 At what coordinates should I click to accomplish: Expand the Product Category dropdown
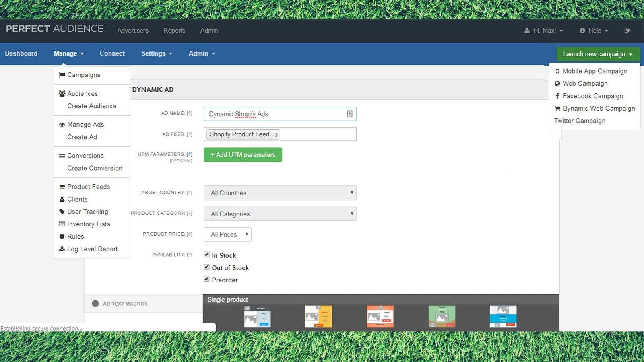(x=280, y=214)
